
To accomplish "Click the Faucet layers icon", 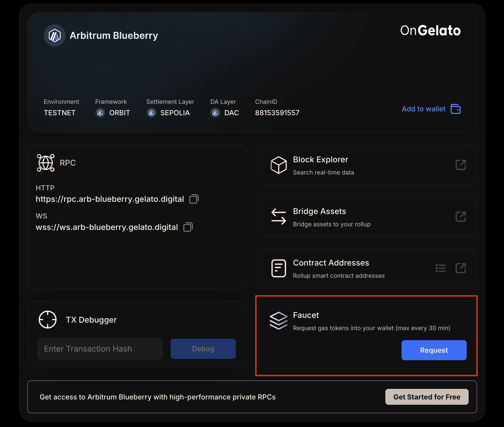I will [279, 321].
